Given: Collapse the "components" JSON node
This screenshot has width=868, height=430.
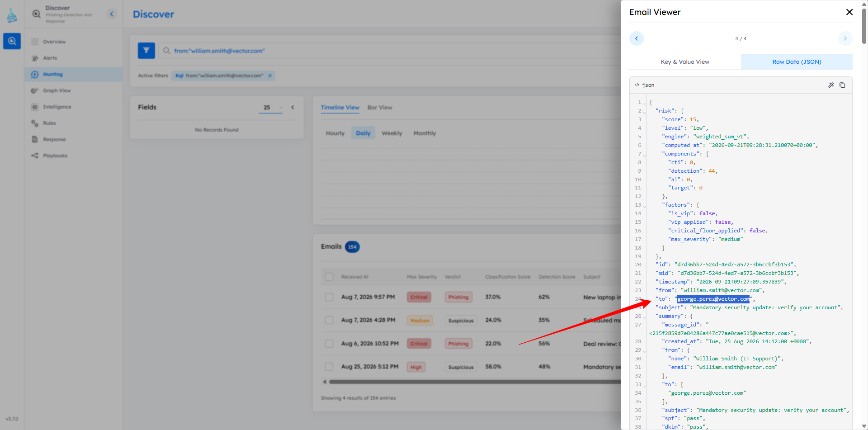Looking at the screenshot, I should (x=645, y=155).
